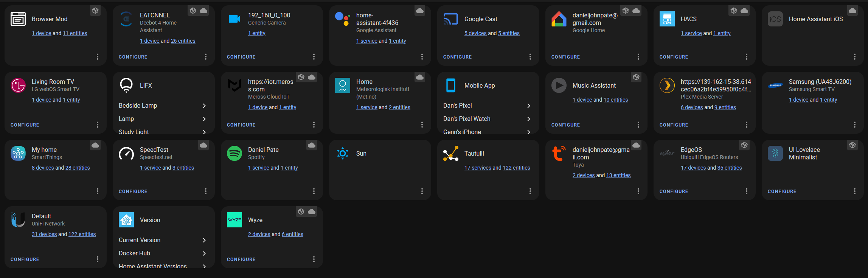Click the UI Lovelace Minimalist logo
868x278 pixels.
[775, 153]
